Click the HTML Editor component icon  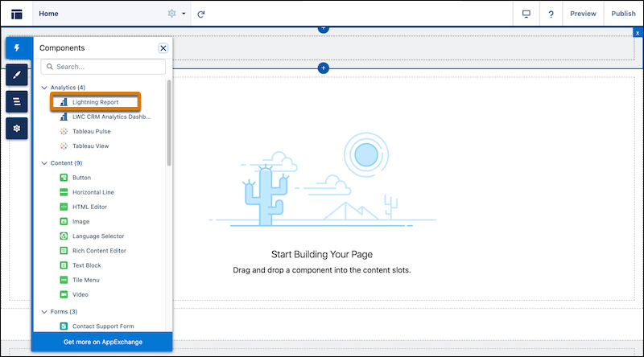coord(64,207)
